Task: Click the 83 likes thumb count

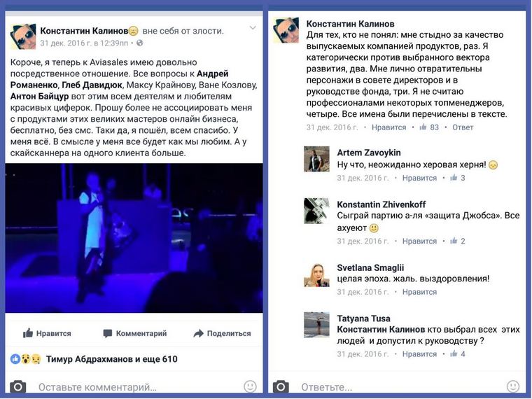Action: click(x=429, y=127)
